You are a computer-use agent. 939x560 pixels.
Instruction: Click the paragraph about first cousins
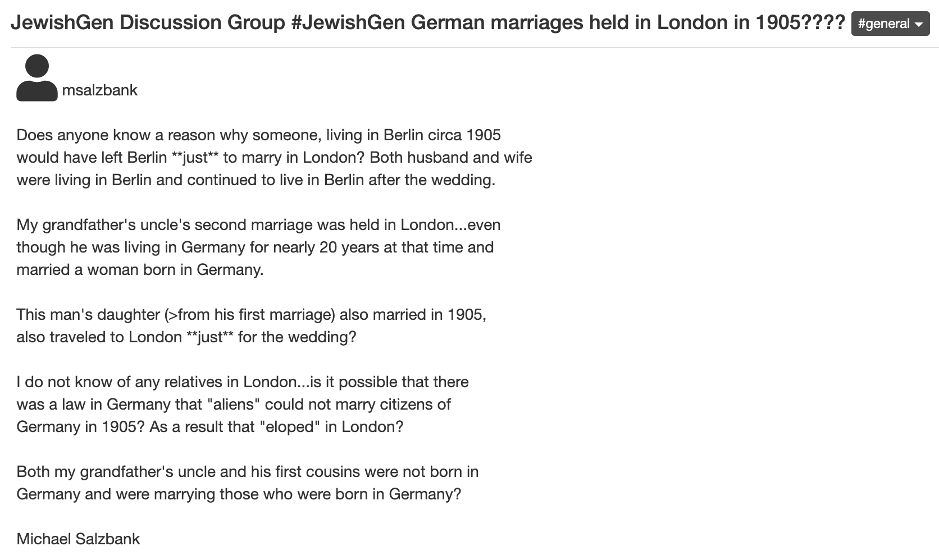point(248,483)
